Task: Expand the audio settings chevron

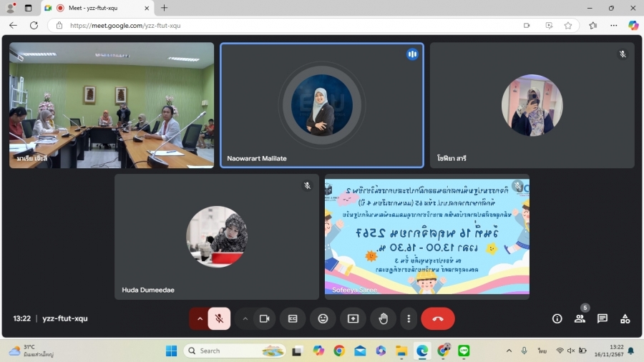Action: (x=199, y=318)
